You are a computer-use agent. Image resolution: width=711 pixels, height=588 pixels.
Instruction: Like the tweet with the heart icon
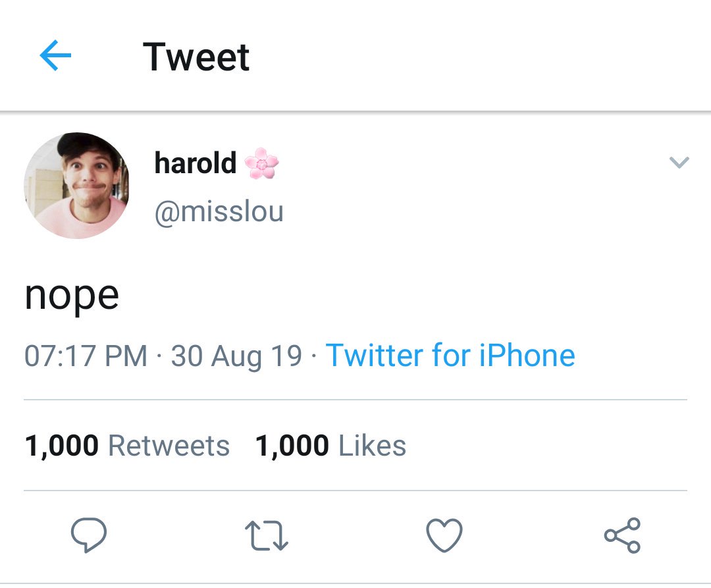tap(444, 535)
